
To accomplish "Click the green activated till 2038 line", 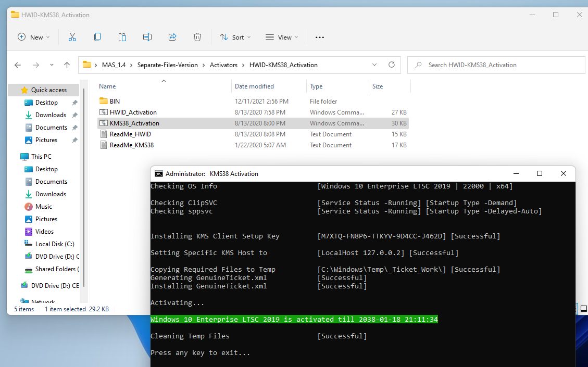I will [x=294, y=320].
